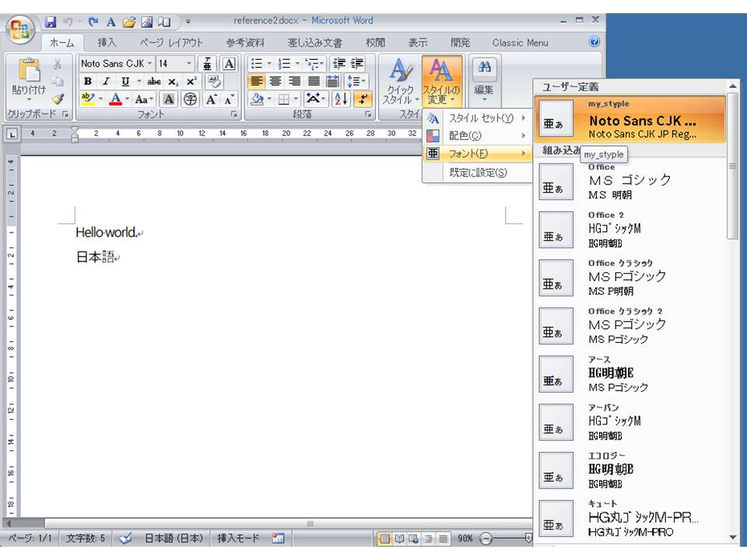Click the spell check icon in status bar
This screenshot has height=560, width=747.
(x=125, y=538)
